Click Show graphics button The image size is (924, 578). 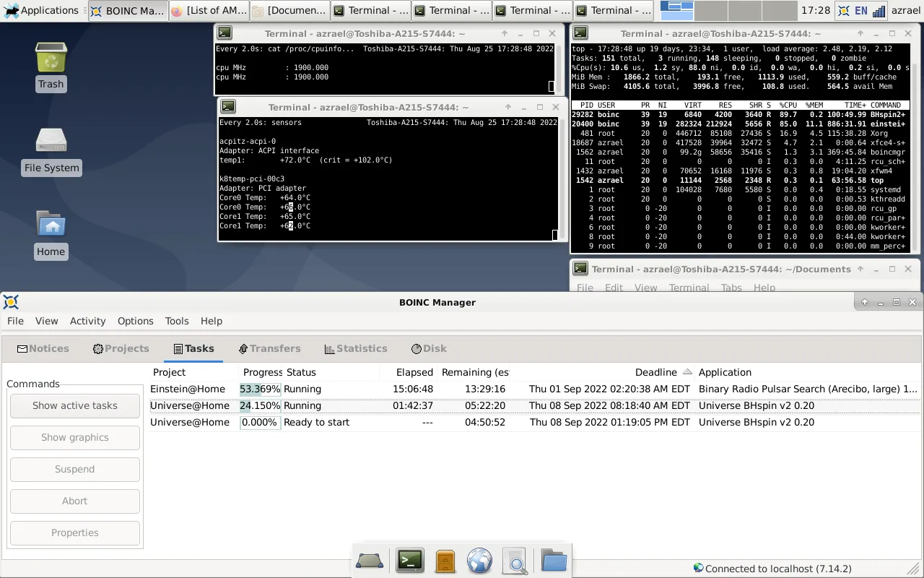(x=75, y=437)
